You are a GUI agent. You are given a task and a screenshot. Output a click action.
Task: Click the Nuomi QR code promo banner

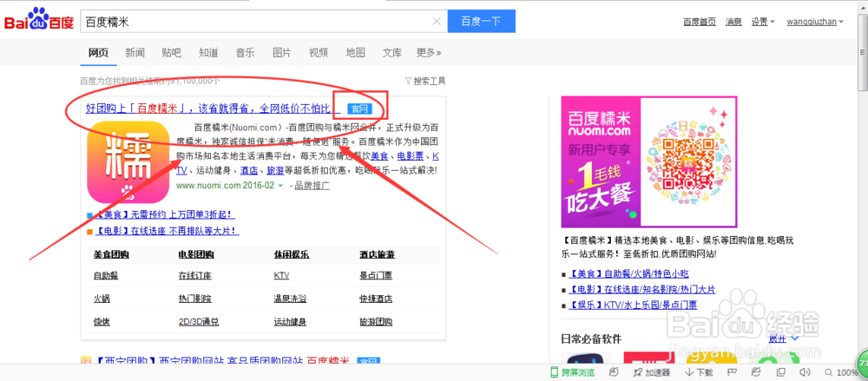[648, 161]
